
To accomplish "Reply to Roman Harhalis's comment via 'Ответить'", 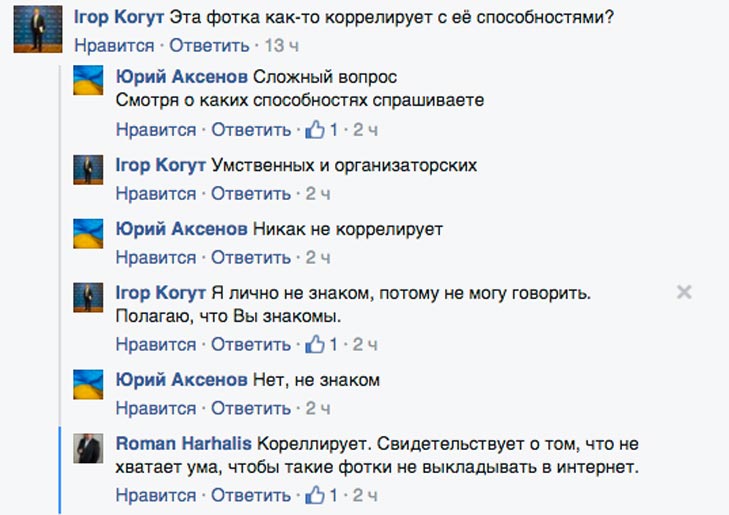I will (x=251, y=495).
